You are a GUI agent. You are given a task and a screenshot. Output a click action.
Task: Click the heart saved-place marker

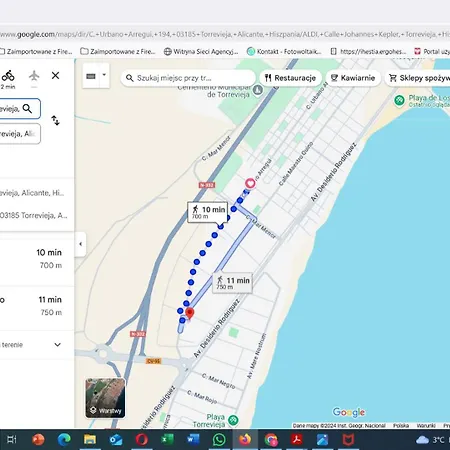coord(250,183)
